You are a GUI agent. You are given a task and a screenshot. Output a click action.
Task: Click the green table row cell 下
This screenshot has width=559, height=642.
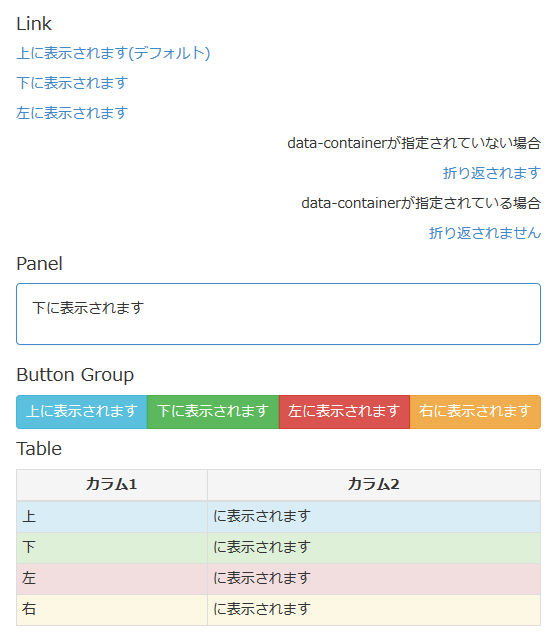112,548
